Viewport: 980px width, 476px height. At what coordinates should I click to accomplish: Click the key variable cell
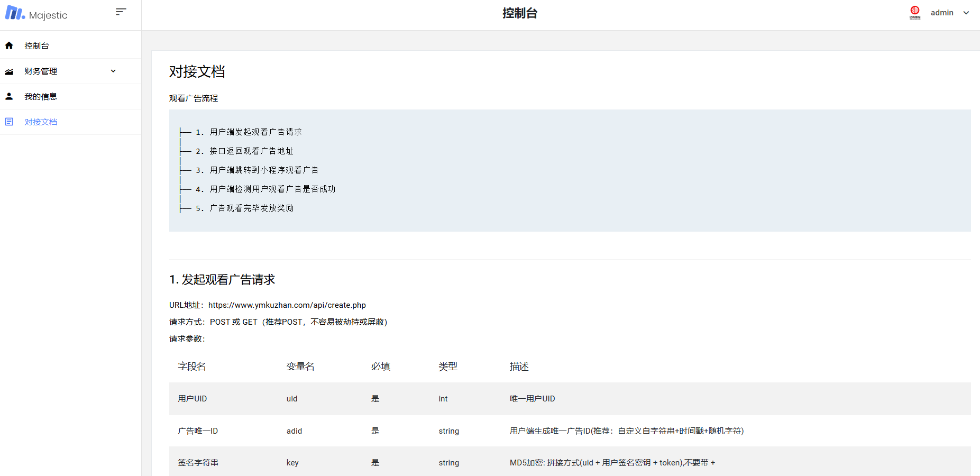click(x=292, y=463)
